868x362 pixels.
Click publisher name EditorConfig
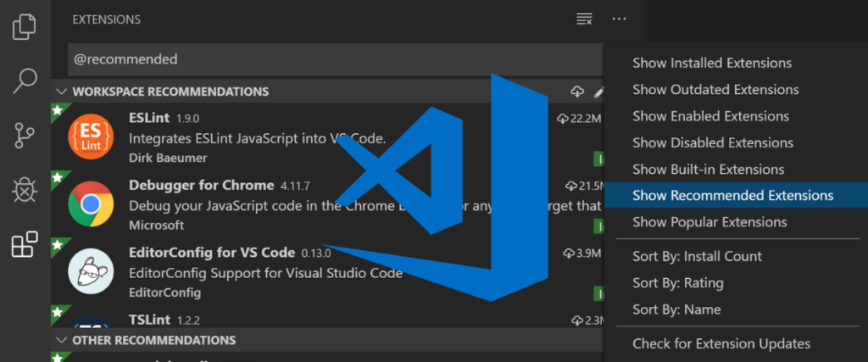pos(165,292)
